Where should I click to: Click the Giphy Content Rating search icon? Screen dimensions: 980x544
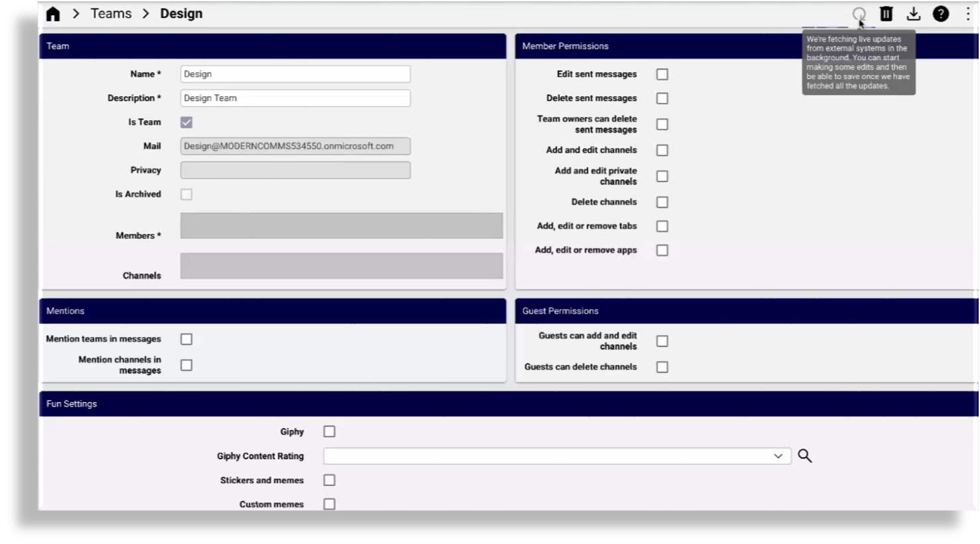pyautogui.click(x=804, y=456)
